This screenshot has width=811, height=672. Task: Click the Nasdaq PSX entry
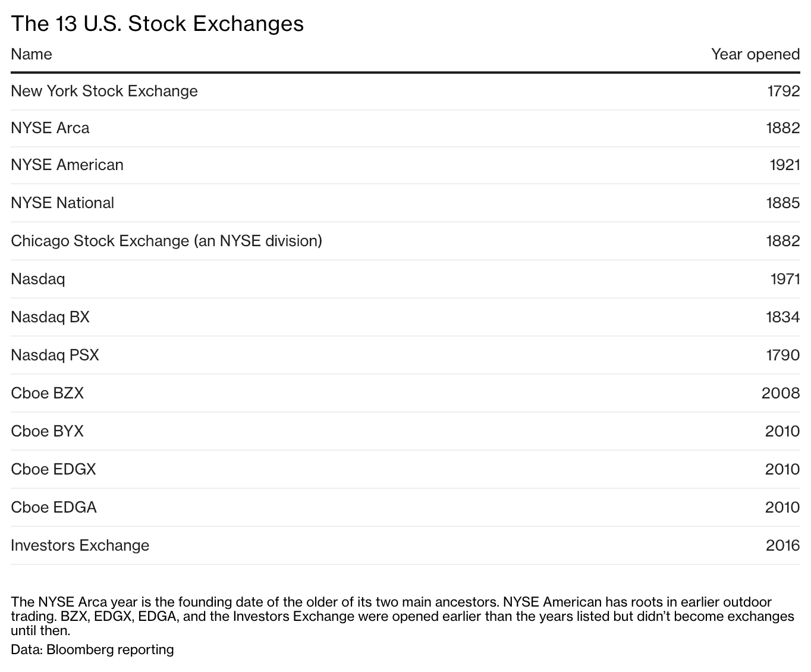pyautogui.click(x=55, y=355)
